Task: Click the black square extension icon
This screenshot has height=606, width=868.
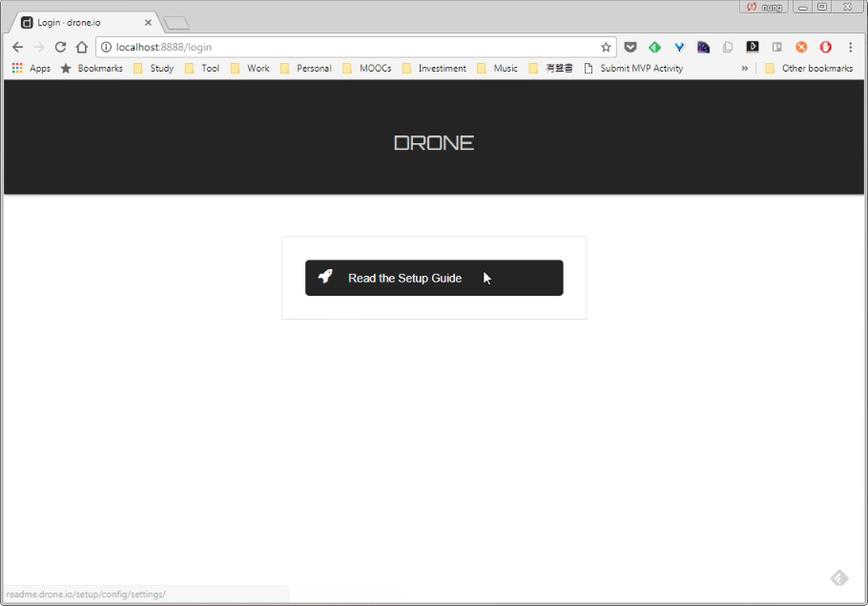Action: pos(753,47)
